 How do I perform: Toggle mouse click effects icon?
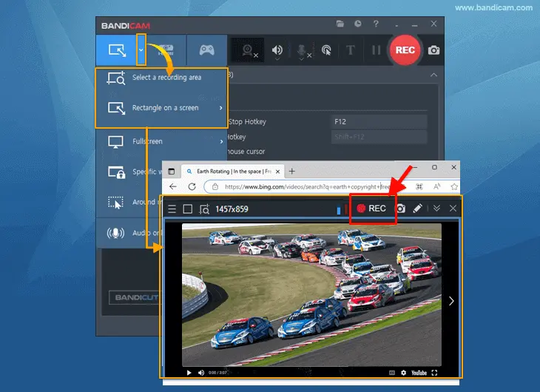pos(325,50)
